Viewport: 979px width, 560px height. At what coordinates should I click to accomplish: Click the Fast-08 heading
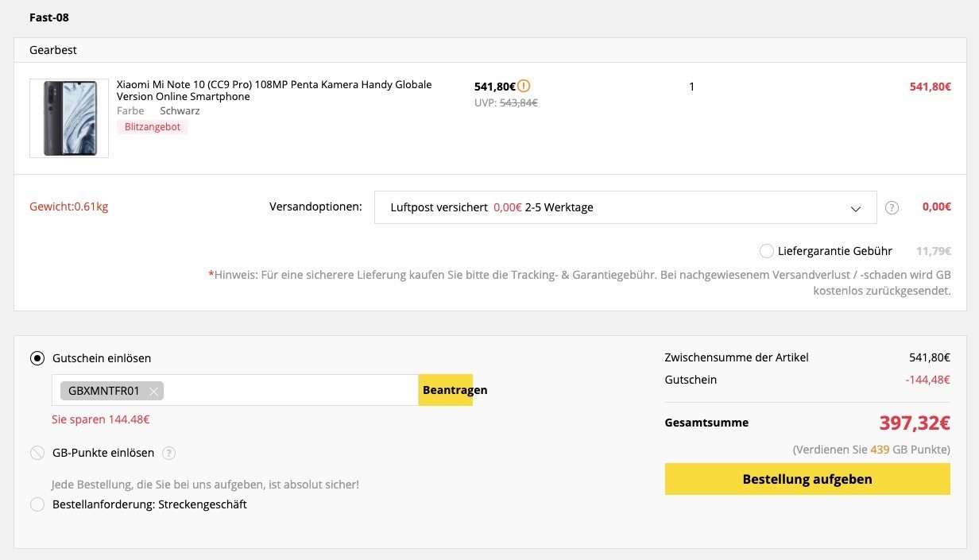[x=49, y=17]
